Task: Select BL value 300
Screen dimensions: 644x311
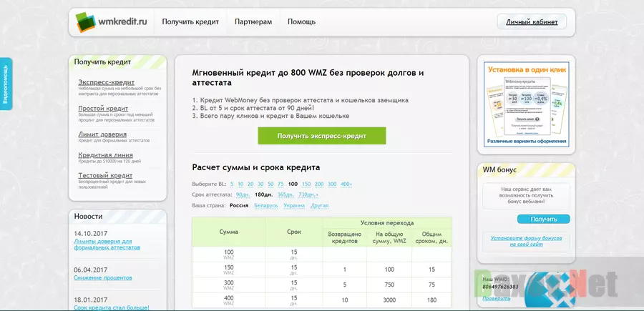Action: [x=332, y=184]
